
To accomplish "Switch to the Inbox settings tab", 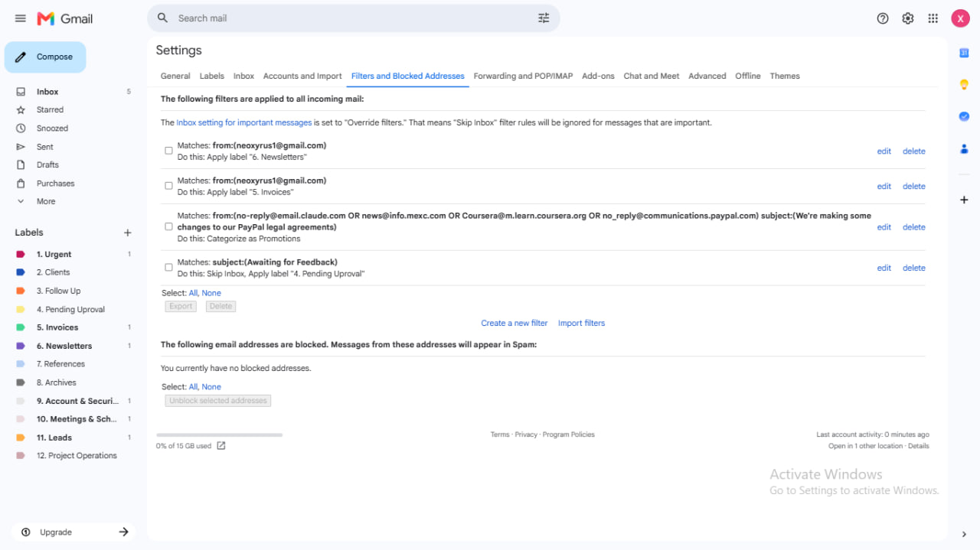I will point(243,76).
